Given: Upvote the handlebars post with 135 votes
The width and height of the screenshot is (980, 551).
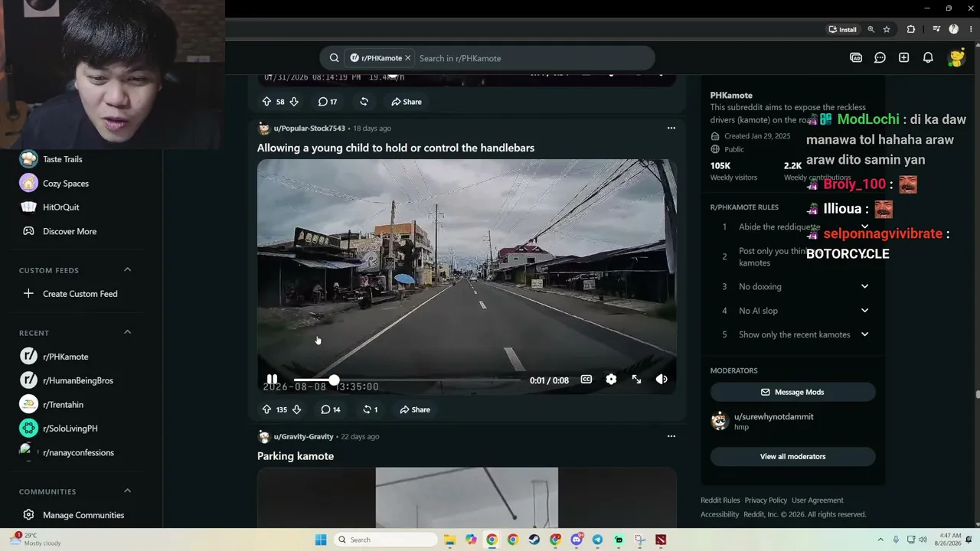Looking at the screenshot, I should click(266, 409).
